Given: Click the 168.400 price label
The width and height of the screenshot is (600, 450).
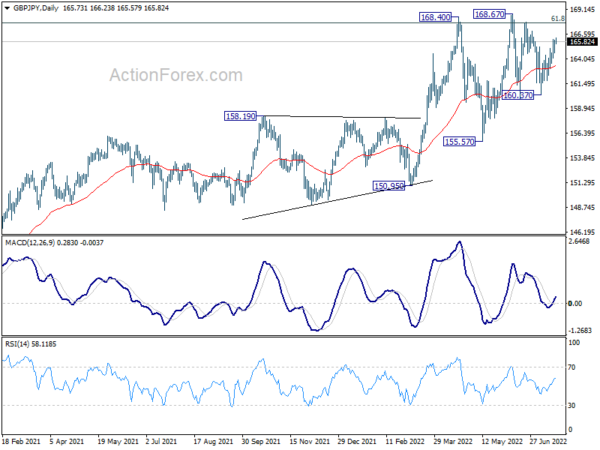Looking at the screenshot, I should click(x=435, y=17).
